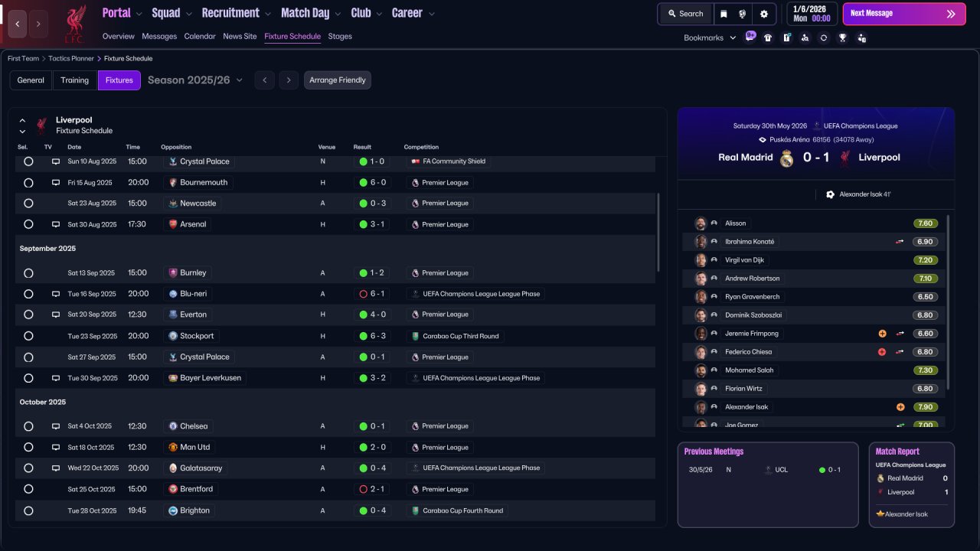Go back with the left arrow button
This screenshot has width=980, height=551.
click(17, 24)
